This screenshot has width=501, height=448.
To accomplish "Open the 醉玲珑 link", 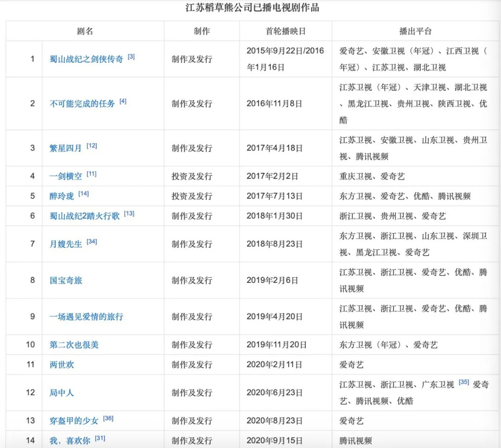I will click(62, 196).
